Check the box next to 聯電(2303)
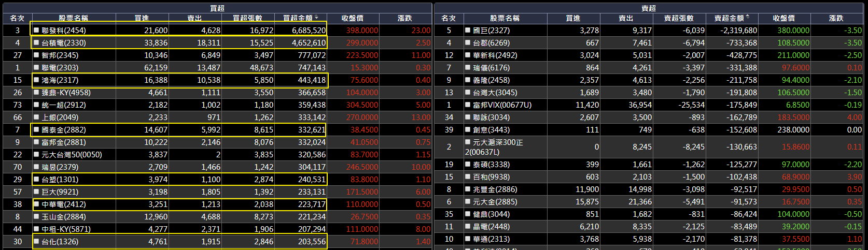This screenshot has height=250, width=868. pos(36,67)
